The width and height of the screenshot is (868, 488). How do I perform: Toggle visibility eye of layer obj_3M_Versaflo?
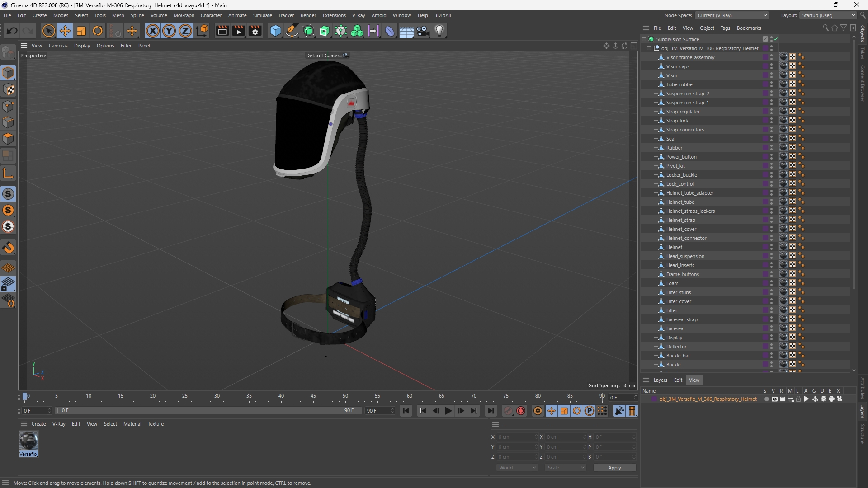click(x=774, y=399)
